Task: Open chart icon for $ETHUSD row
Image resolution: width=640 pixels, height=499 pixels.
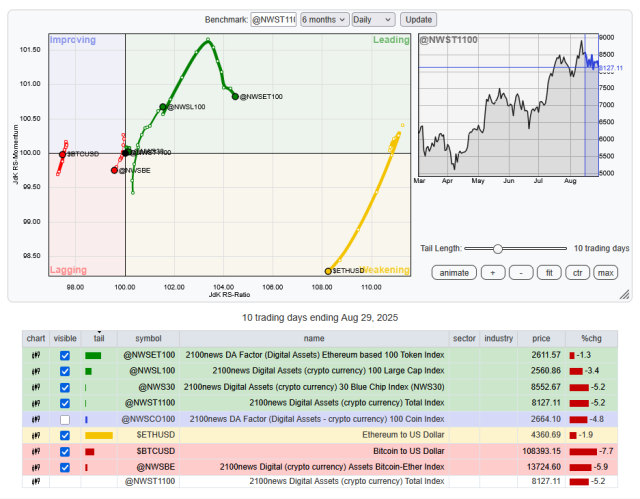Action: point(36,435)
